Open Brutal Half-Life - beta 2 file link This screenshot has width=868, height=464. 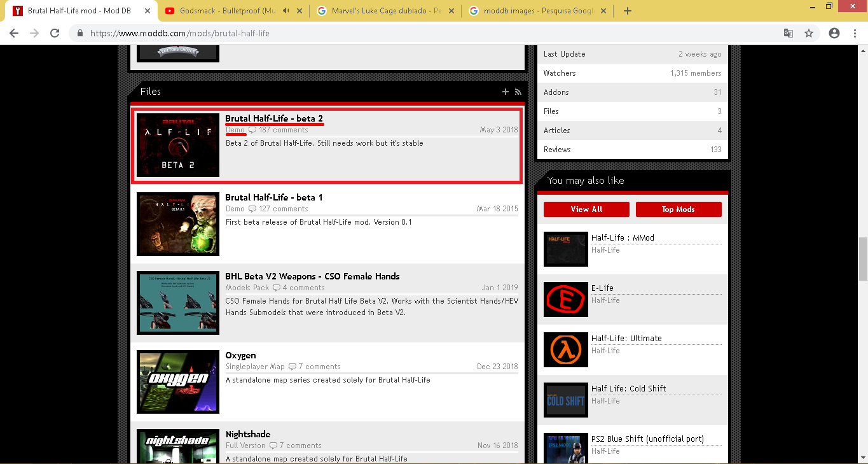coord(274,118)
